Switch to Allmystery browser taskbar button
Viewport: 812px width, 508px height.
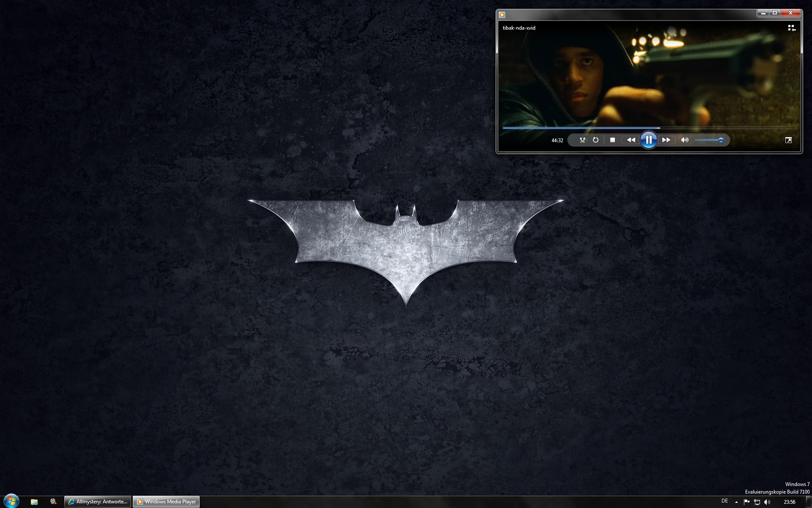[x=98, y=502]
